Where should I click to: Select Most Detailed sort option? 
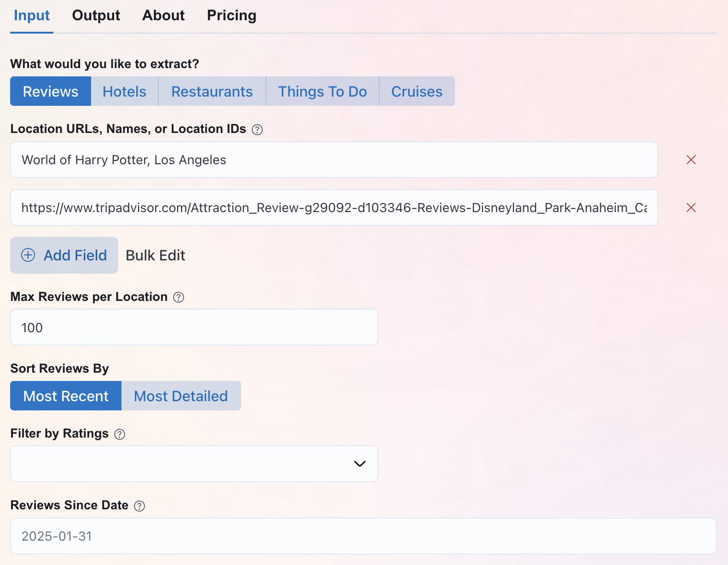click(181, 396)
